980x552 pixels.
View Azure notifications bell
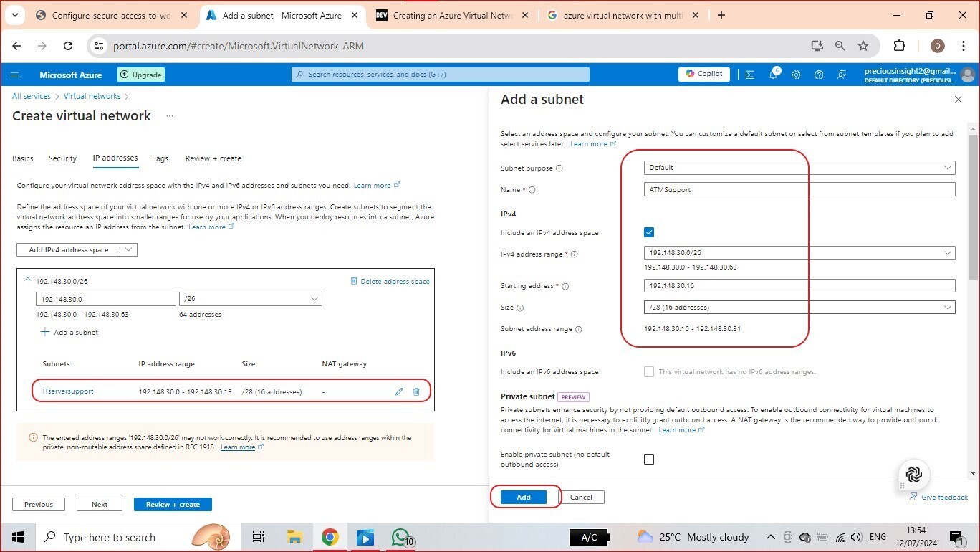[774, 74]
